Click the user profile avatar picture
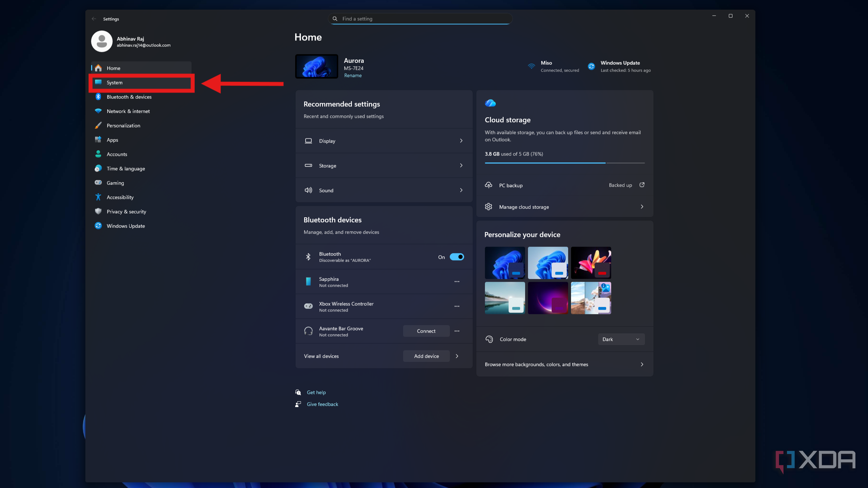868x488 pixels. pyautogui.click(x=102, y=41)
